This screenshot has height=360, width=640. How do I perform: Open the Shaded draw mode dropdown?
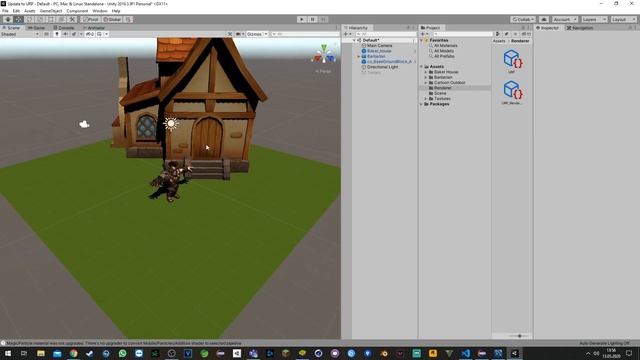click(x=20, y=34)
